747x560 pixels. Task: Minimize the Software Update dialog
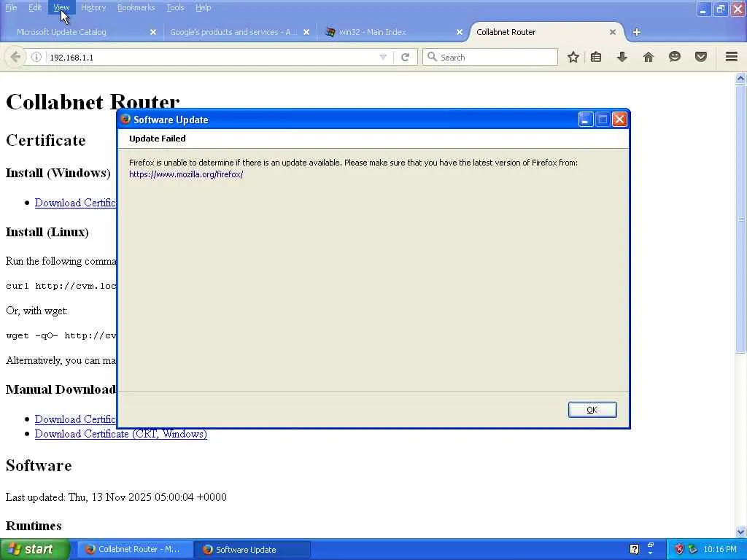tap(586, 120)
